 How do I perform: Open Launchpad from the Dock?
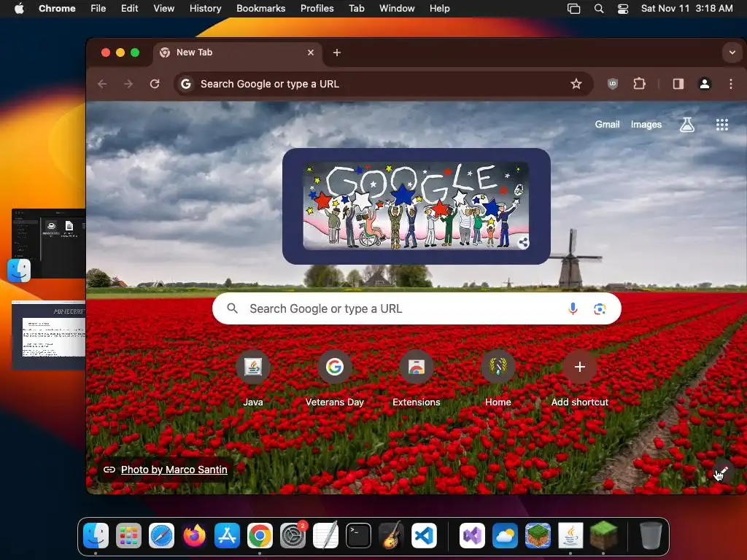pos(128,535)
